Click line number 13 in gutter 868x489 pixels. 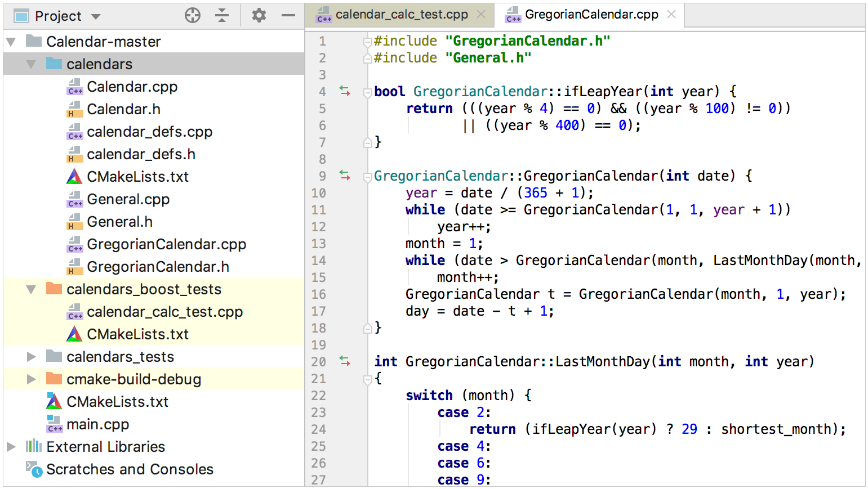[x=319, y=244]
